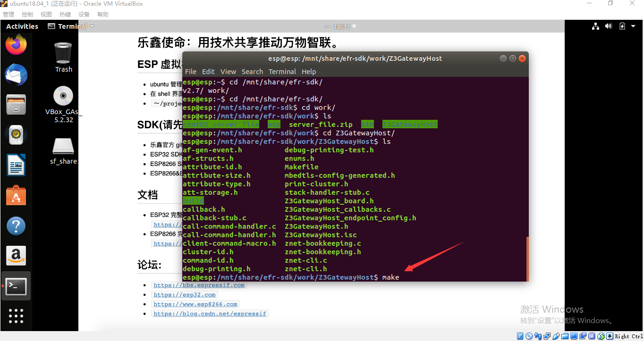Open Firefox from the Ubuntu dock

click(x=16, y=45)
